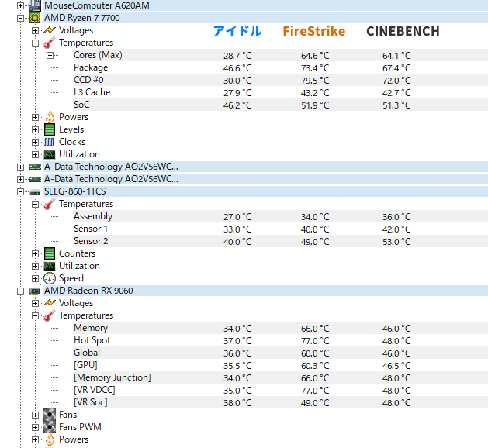Image resolution: width=488 pixels, height=448 pixels.
Task: Select the L3 Cache temperature row
Action: [x=92, y=92]
